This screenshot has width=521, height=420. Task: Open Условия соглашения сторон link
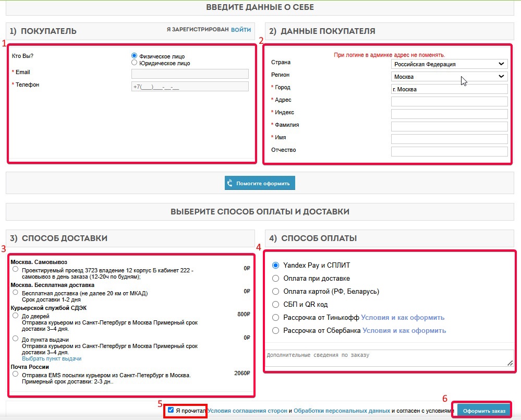pos(248,411)
